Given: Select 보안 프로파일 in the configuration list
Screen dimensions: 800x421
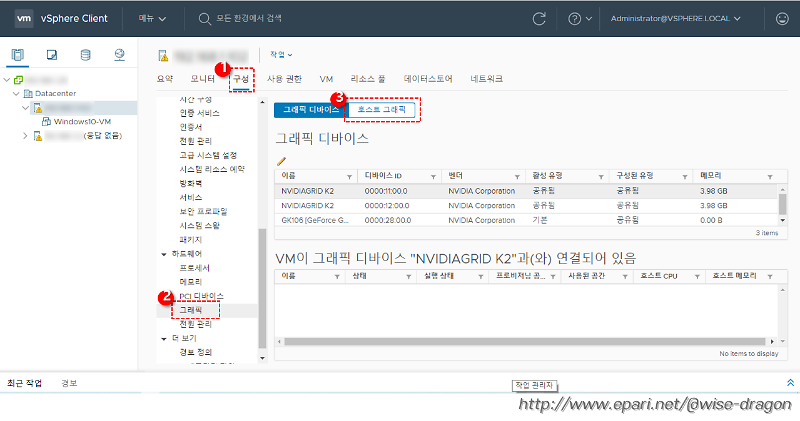Looking at the screenshot, I should (x=203, y=211).
